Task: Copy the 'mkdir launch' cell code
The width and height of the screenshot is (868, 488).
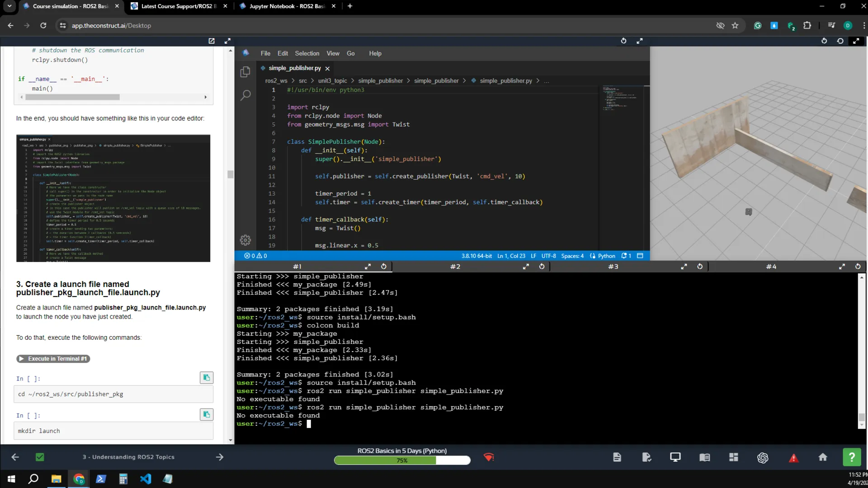Action: click(207, 414)
